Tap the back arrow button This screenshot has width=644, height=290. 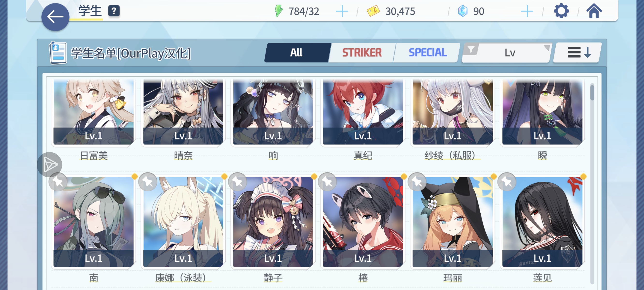pos(55,17)
